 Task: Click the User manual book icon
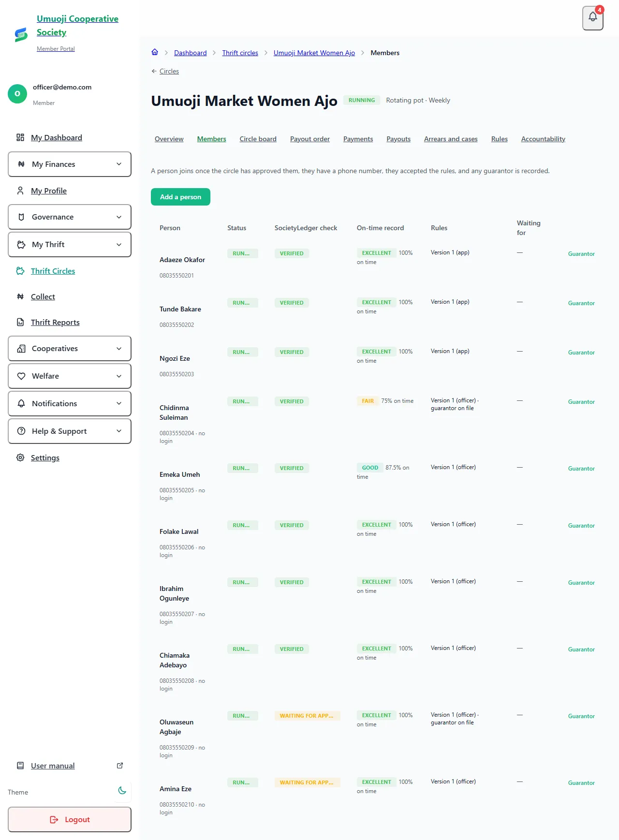tap(20, 766)
